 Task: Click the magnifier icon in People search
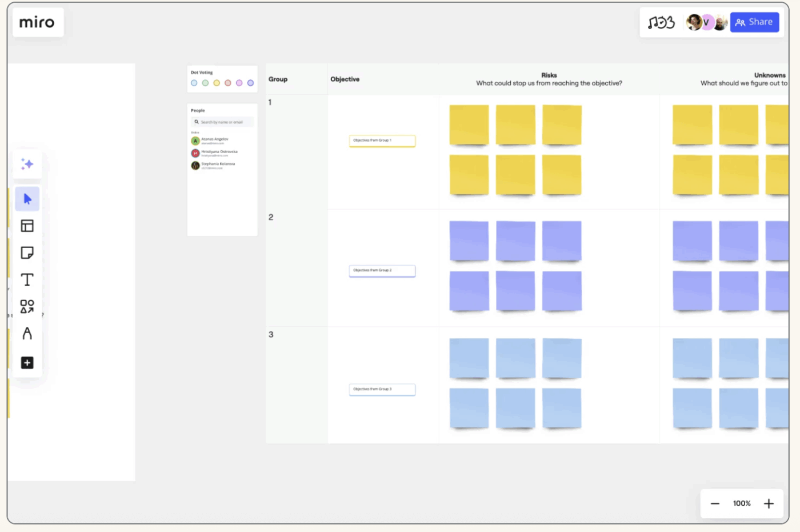click(x=197, y=122)
